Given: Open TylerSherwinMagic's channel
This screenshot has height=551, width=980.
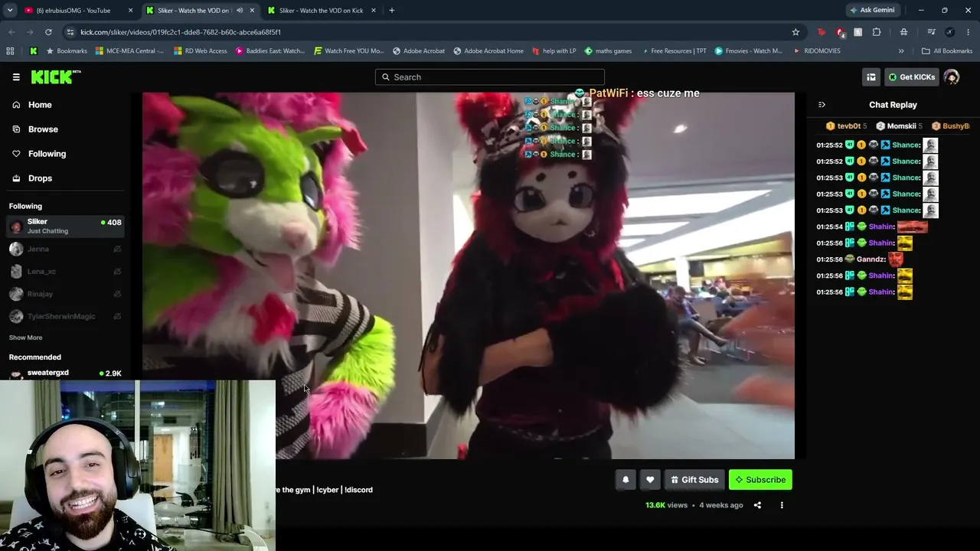Looking at the screenshot, I should tap(65, 316).
